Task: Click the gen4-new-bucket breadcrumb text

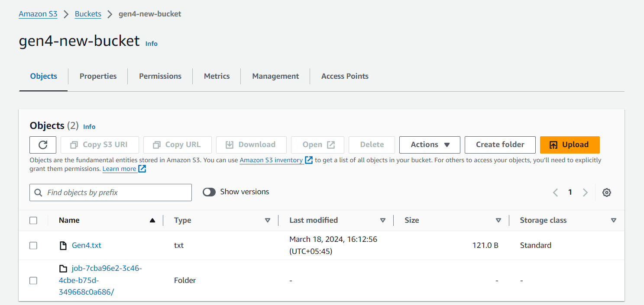Action: (x=150, y=14)
